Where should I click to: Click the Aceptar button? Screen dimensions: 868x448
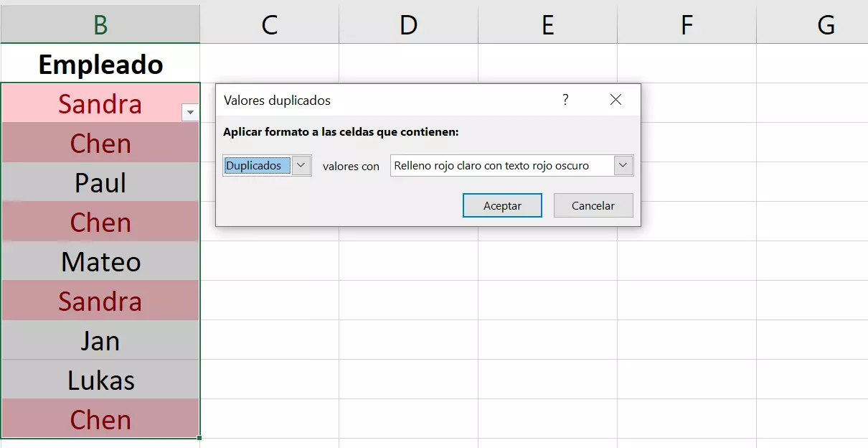502,205
